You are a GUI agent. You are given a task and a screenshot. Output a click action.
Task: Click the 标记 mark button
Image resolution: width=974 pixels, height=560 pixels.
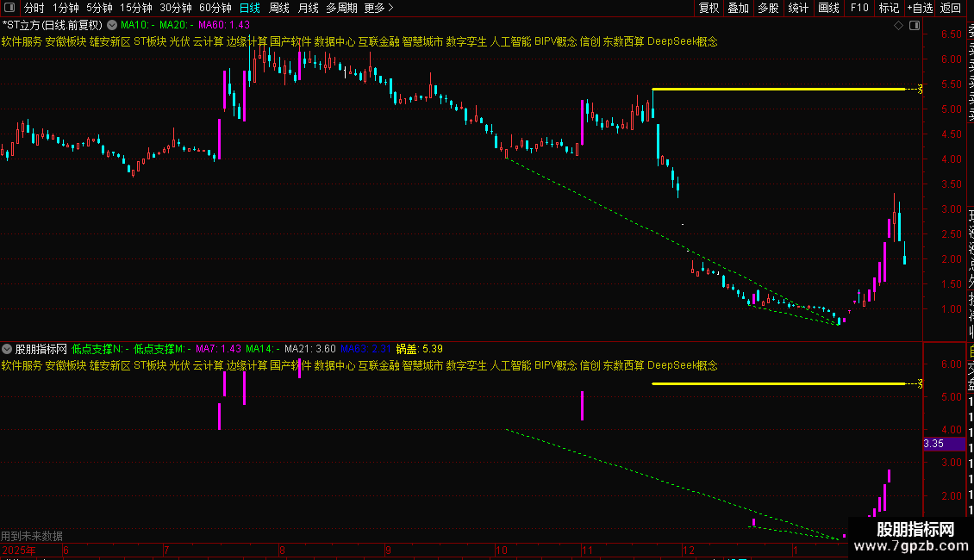click(889, 8)
